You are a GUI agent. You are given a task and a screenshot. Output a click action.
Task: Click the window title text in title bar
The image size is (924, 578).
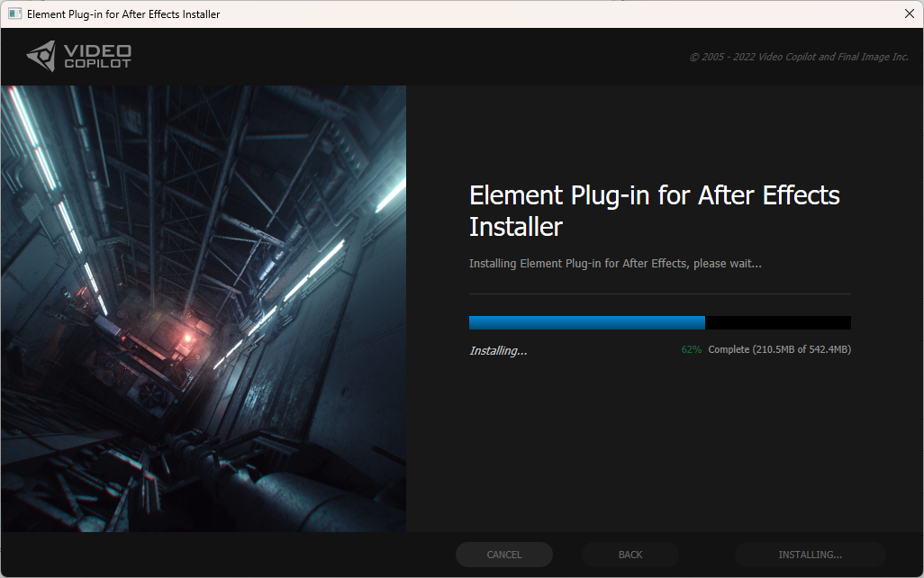click(x=123, y=14)
